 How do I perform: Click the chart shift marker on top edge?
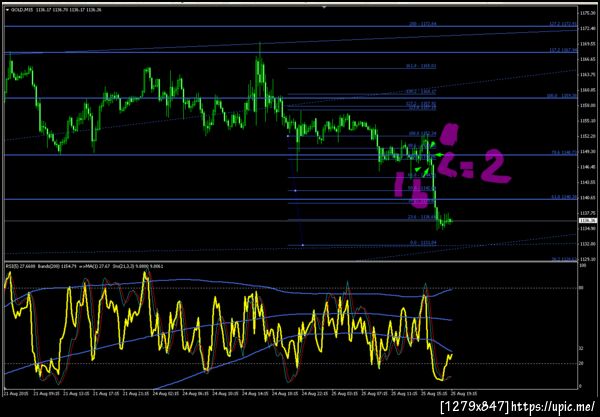tap(324, 7)
